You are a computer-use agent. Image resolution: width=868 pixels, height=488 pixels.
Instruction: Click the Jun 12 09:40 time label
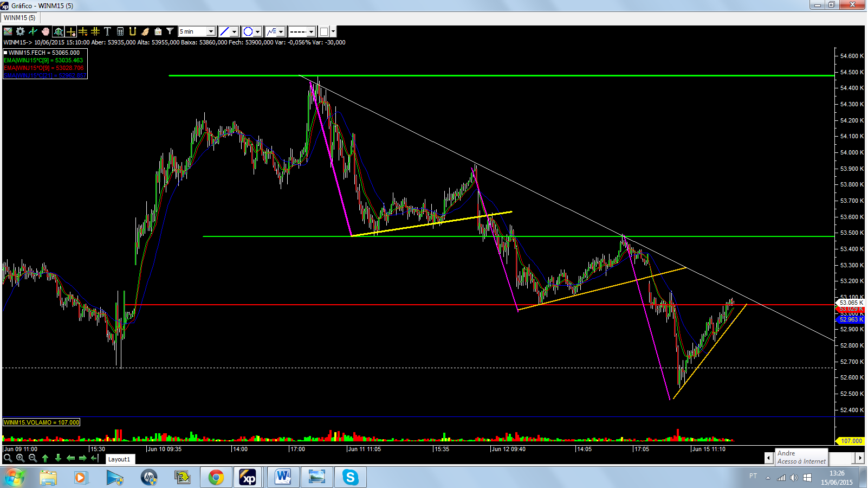(509, 449)
